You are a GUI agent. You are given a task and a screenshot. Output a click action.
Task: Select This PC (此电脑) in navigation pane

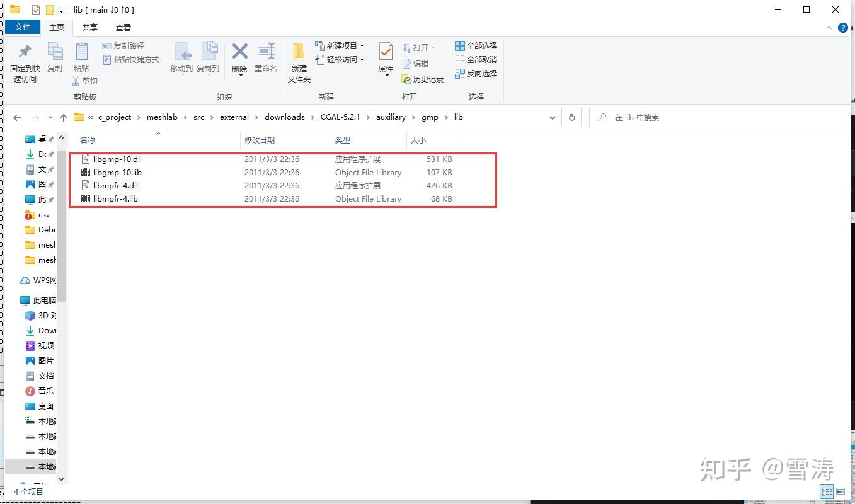38,301
